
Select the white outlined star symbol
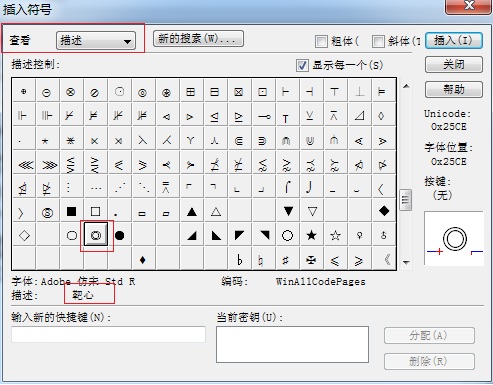(x=335, y=235)
